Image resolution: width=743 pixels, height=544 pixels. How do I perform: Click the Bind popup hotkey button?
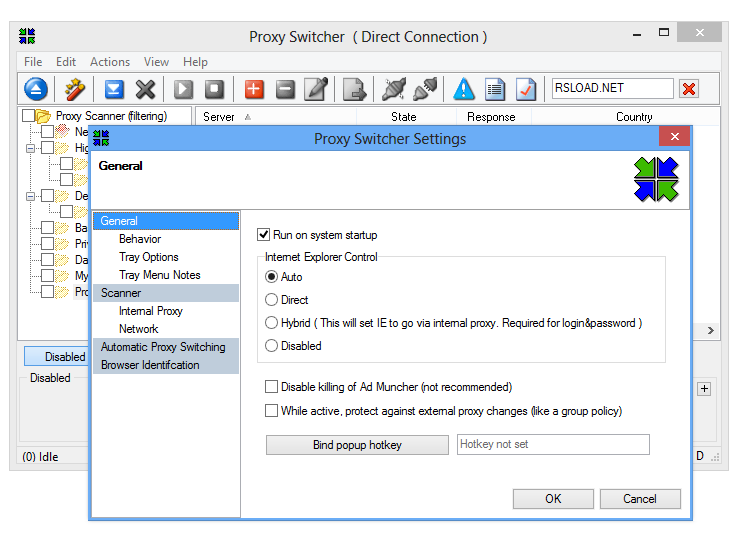coord(357,445)
